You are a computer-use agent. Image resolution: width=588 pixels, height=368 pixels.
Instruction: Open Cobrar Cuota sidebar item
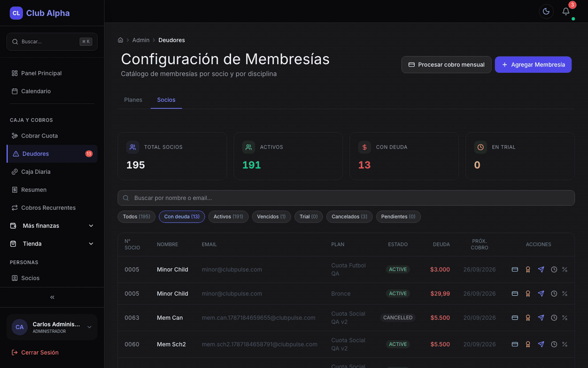click(x=52, y=136)
